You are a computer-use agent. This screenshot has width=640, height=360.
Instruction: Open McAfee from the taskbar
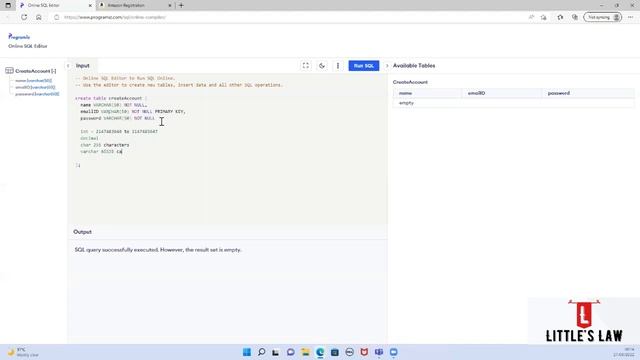pos(364,352)
